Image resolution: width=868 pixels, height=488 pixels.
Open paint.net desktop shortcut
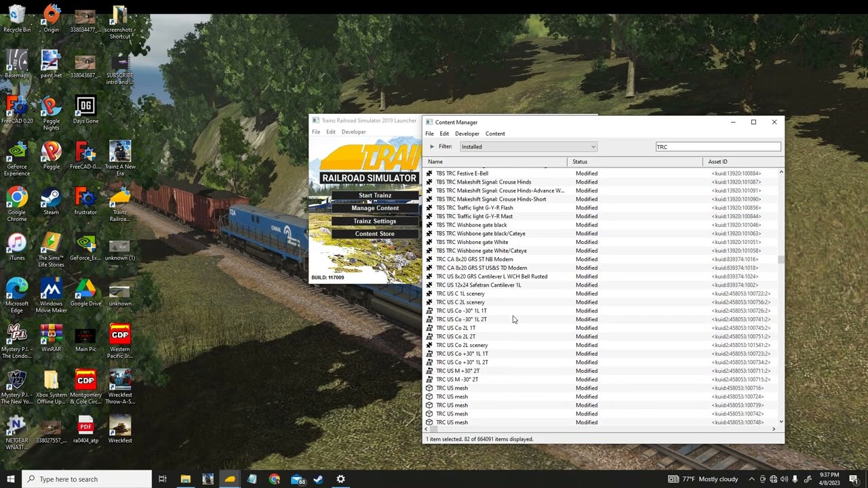tap(51, 64)
